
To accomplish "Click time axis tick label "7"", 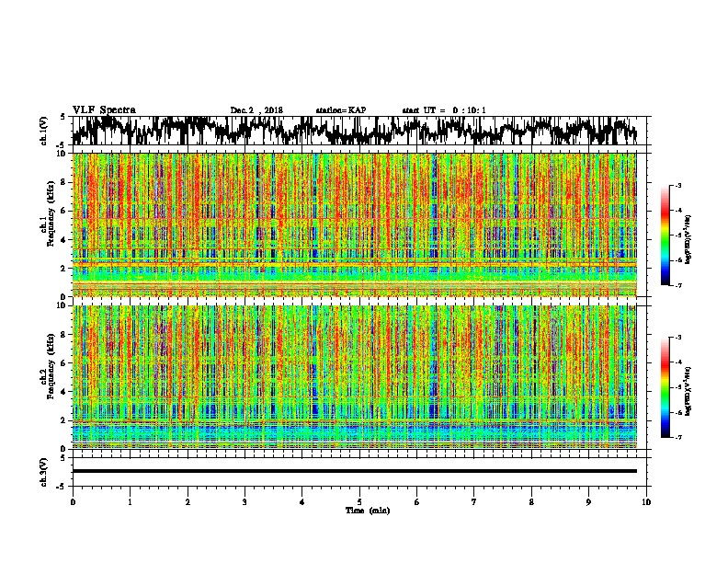I will [474, 502].
